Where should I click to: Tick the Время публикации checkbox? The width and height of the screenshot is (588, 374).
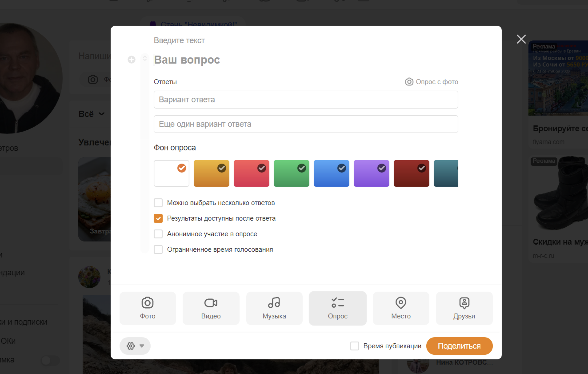[x=354, y=346]
